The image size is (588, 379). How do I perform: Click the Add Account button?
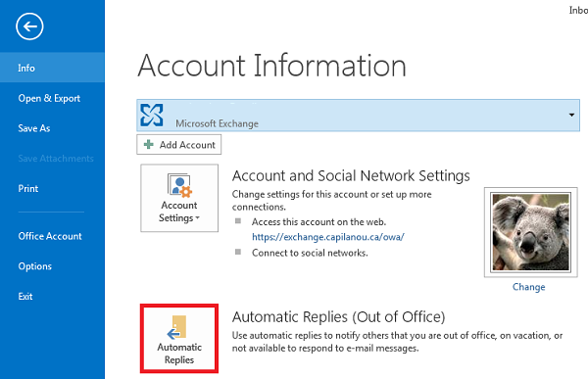coord(179,145)
